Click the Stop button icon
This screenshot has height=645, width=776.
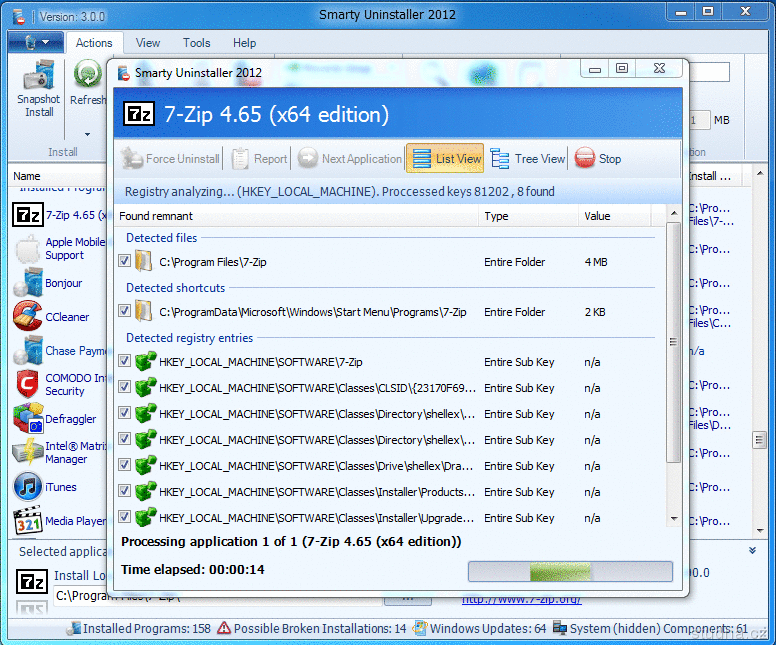tap(585, 158)
